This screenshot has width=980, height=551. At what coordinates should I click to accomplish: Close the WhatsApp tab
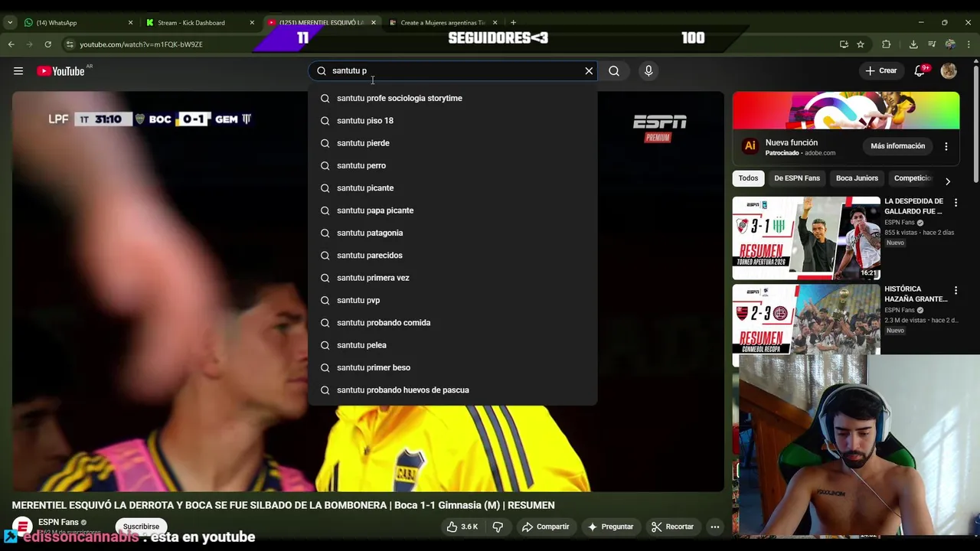pyautogui.click(x=130, y=23)
